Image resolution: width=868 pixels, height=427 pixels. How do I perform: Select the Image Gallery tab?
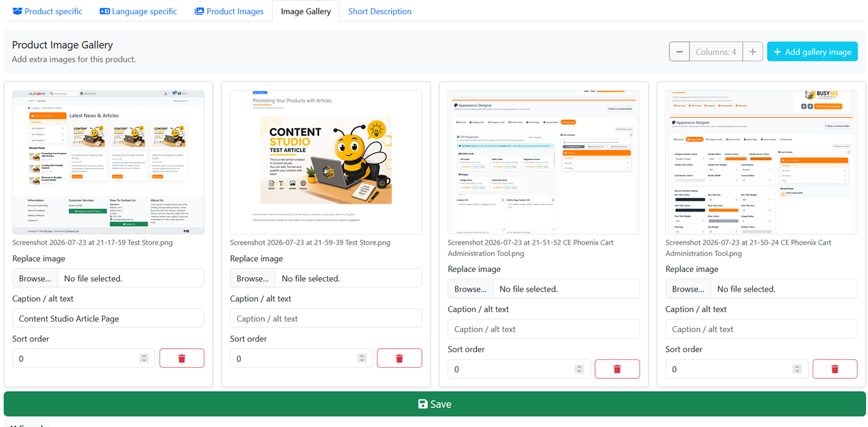[306, 11]
